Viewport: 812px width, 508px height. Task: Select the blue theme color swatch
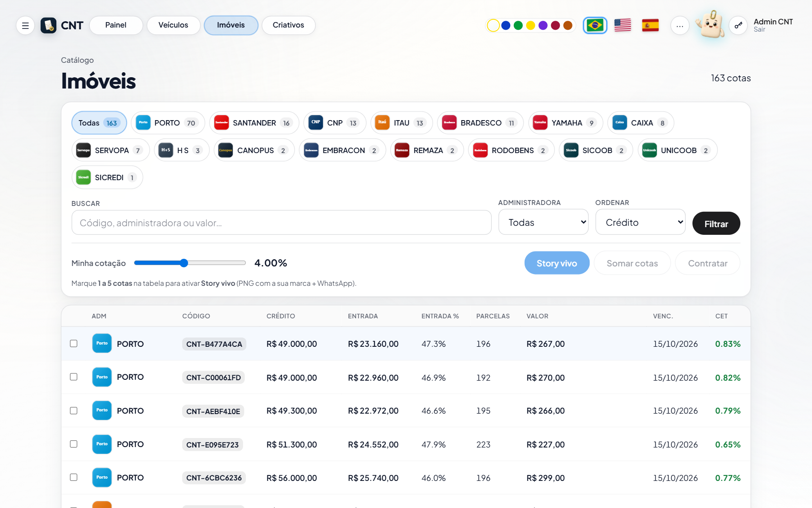[506, 25]
